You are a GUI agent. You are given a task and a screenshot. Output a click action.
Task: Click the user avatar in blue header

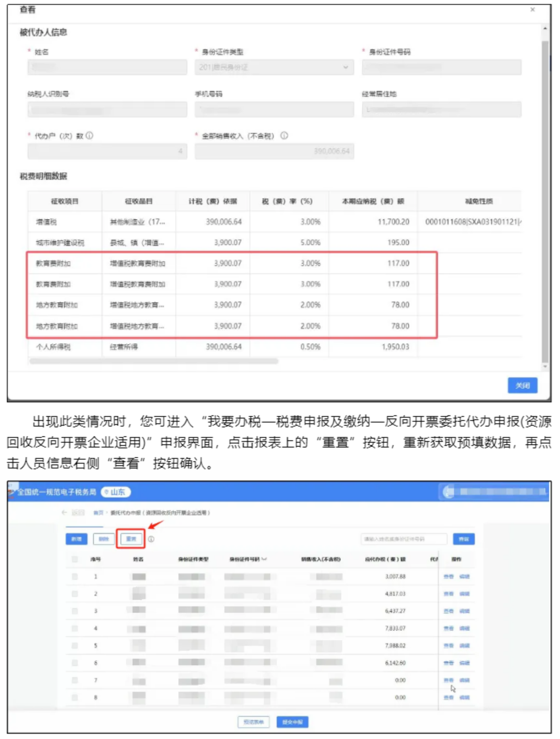448,491
